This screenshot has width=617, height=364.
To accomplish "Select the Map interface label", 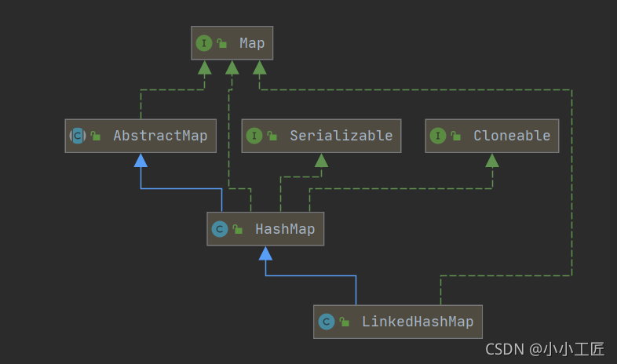I will point(252,43).
